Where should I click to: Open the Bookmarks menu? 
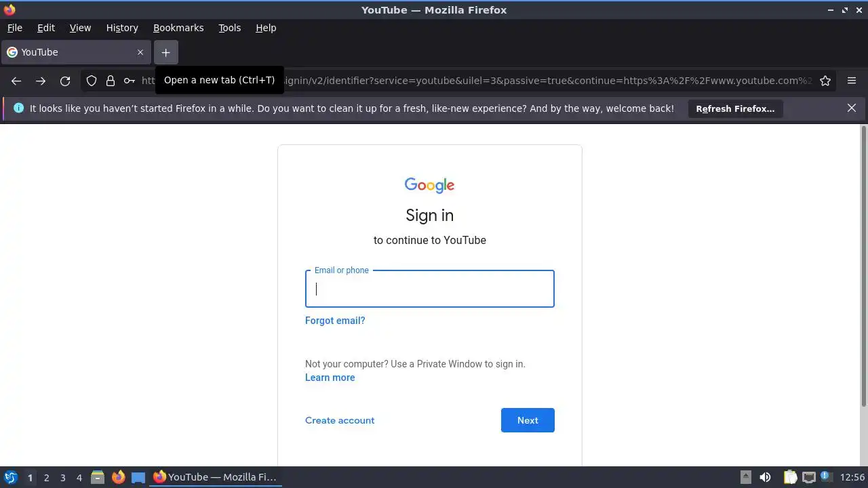178,28
